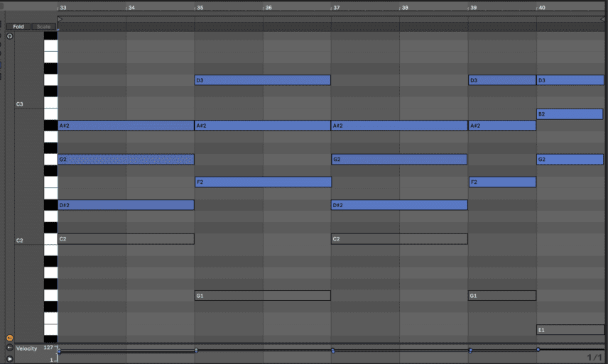Toggle the velocity lane icon beside Velocity
Screen dimensions: 608x364
(10, 348)
